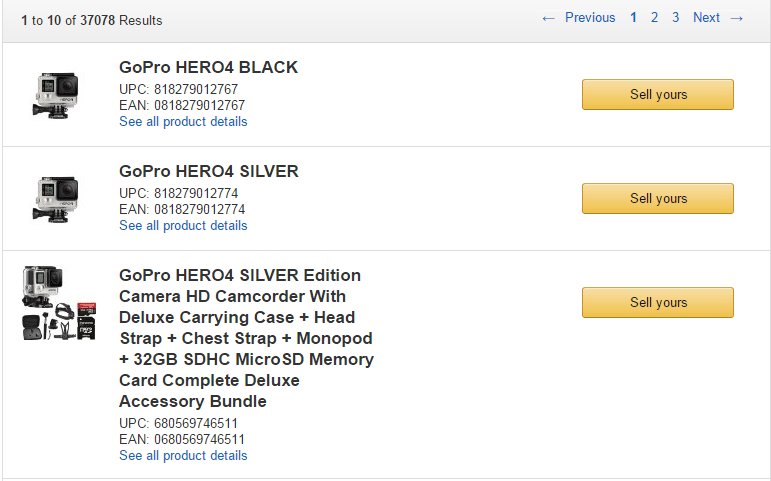Go to results page 2
The height and width of the screenshot is (481, 771).
pos(654,18)
